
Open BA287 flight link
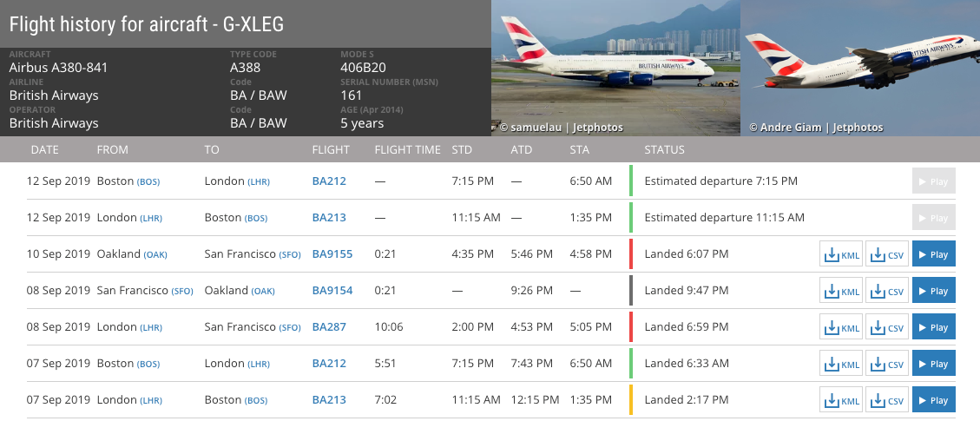coord(329,327)
